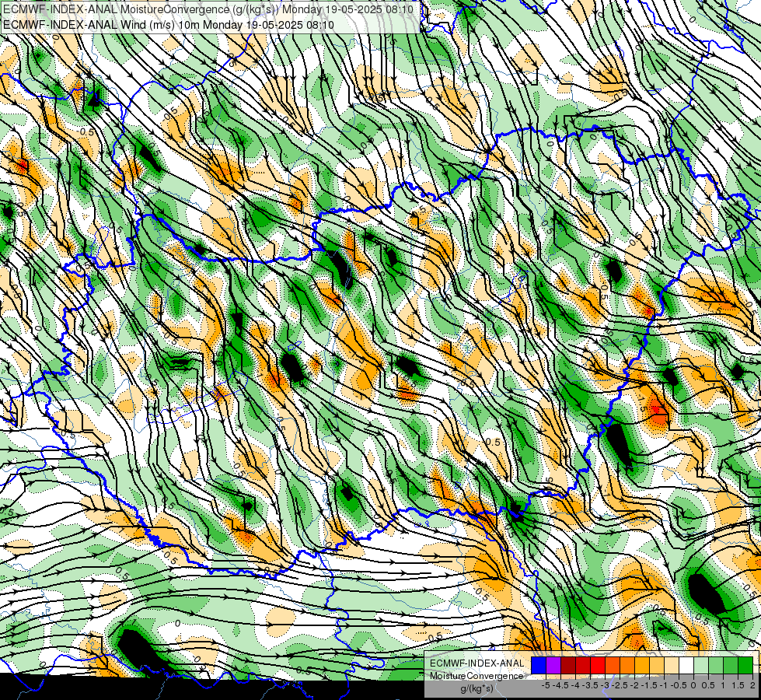This screenshot has height=700, width=761.
Task: Click the legend tick value 1.5
Action: pos(738,685)
